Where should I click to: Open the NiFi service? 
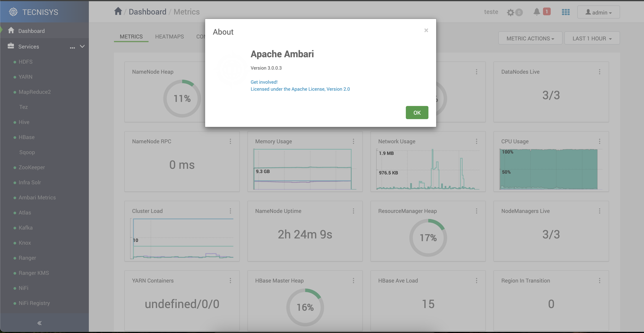point(24,288)
